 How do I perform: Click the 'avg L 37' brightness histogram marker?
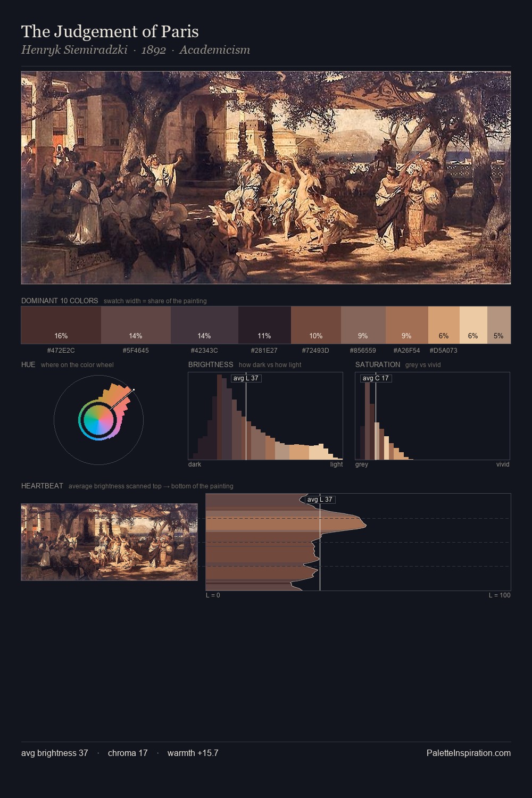click(246, 378)
